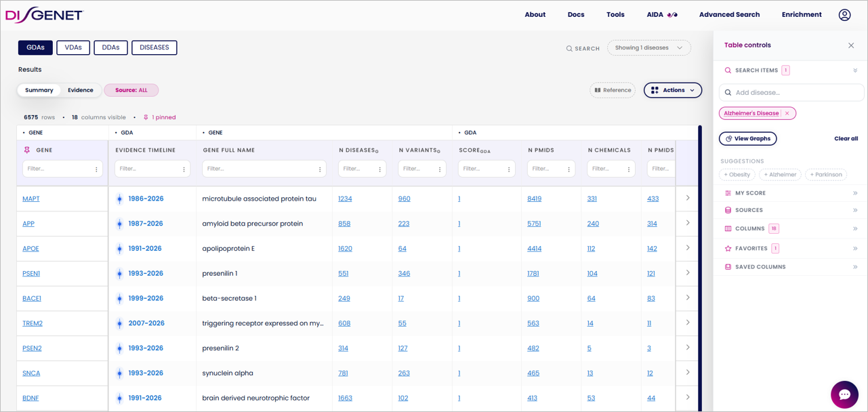The width and height of the screenshot is (868, 412).
Task: Open the PSEN2 gene link
Action: coord(32,348)
